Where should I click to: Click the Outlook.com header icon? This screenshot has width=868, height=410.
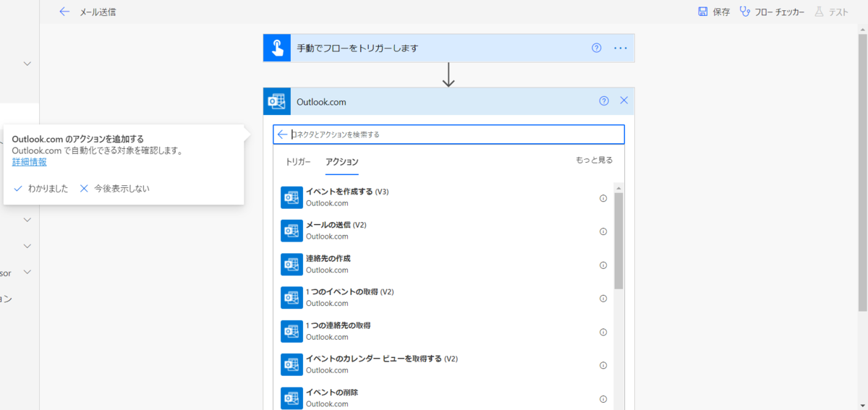[x=277, y=101]
